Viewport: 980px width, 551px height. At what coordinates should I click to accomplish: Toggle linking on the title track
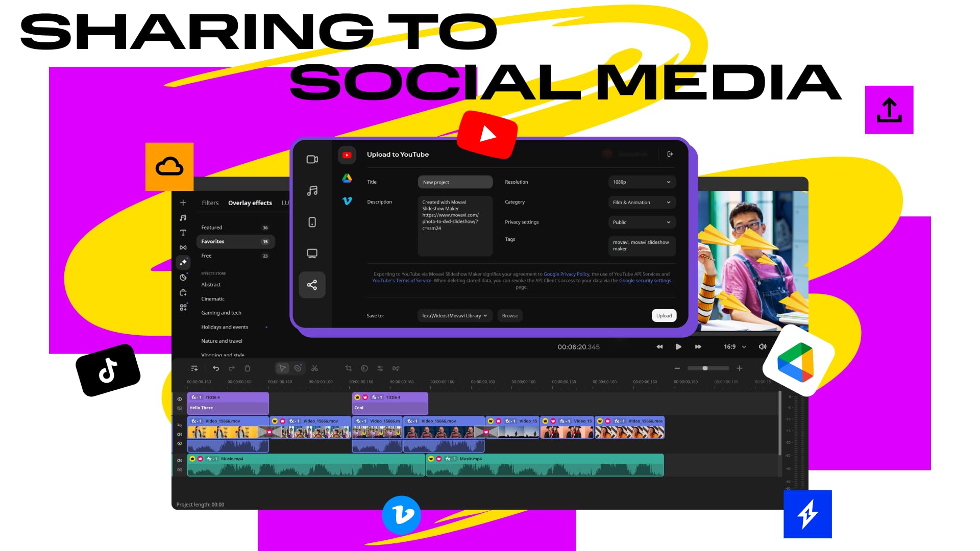[180, 408]
